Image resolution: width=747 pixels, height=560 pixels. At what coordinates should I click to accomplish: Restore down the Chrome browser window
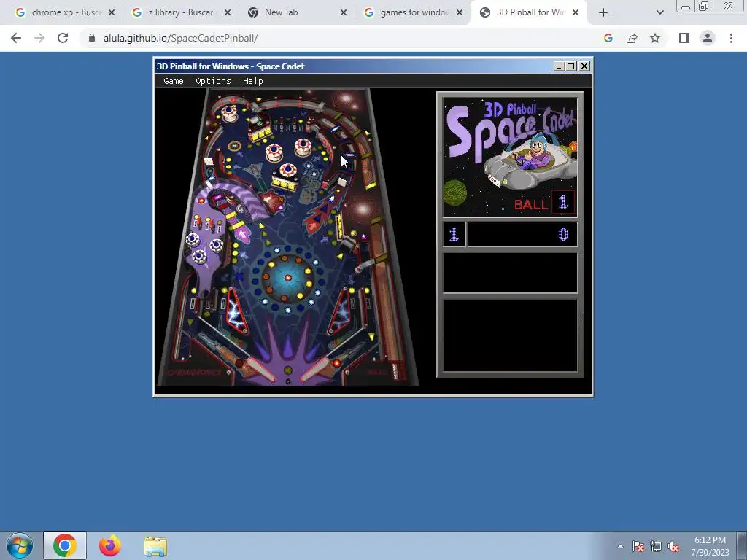pos(703,6)
